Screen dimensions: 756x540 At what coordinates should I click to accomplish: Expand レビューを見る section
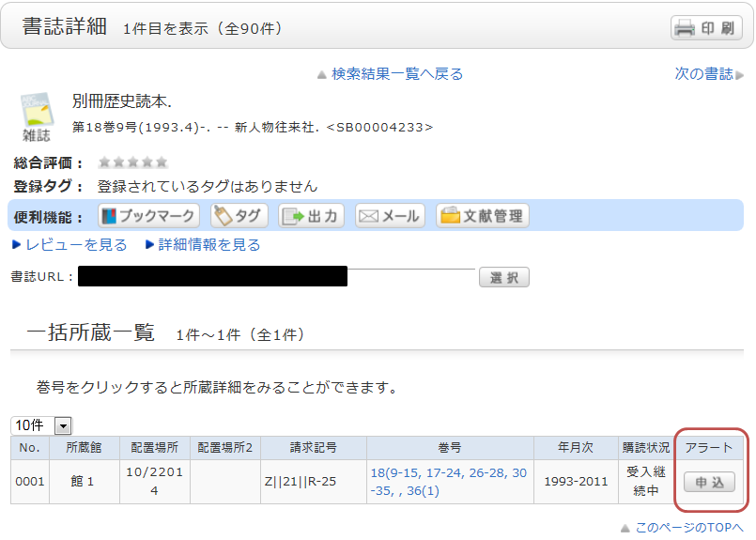click(x=69, y=245)
